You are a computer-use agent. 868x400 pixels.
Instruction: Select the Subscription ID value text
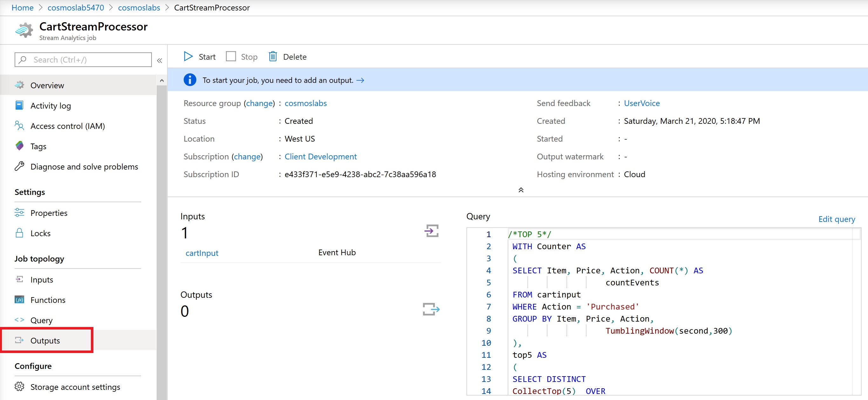point(360,174)
